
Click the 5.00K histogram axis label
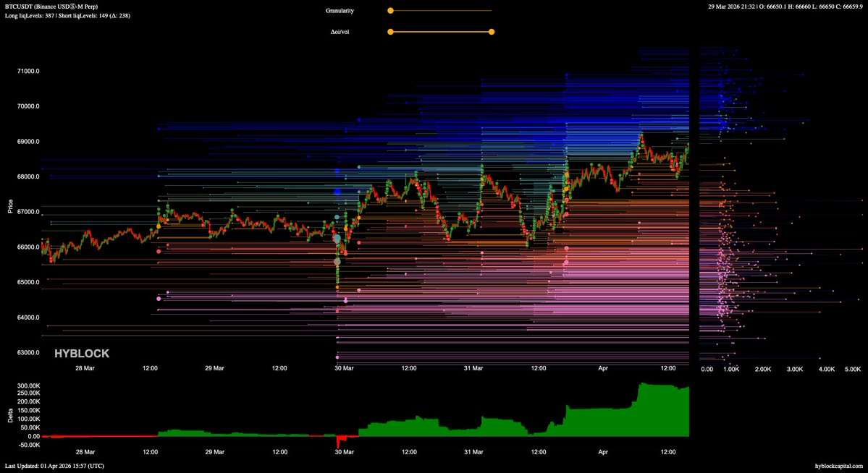click(x=853, y=370)
